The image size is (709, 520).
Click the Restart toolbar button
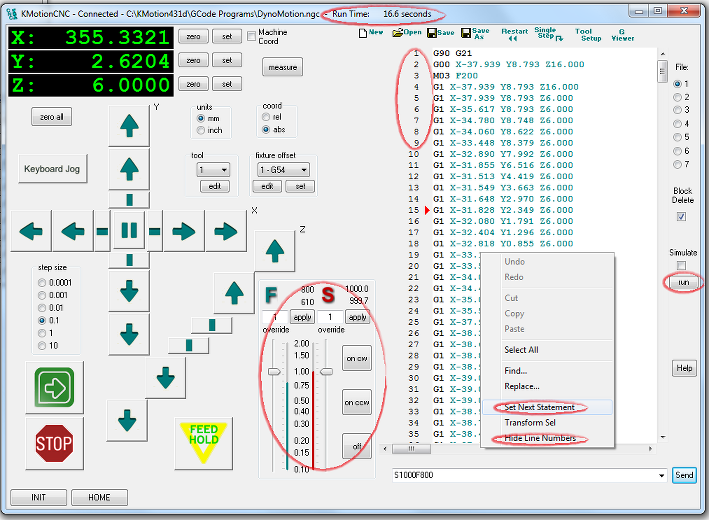coord(515,33)
